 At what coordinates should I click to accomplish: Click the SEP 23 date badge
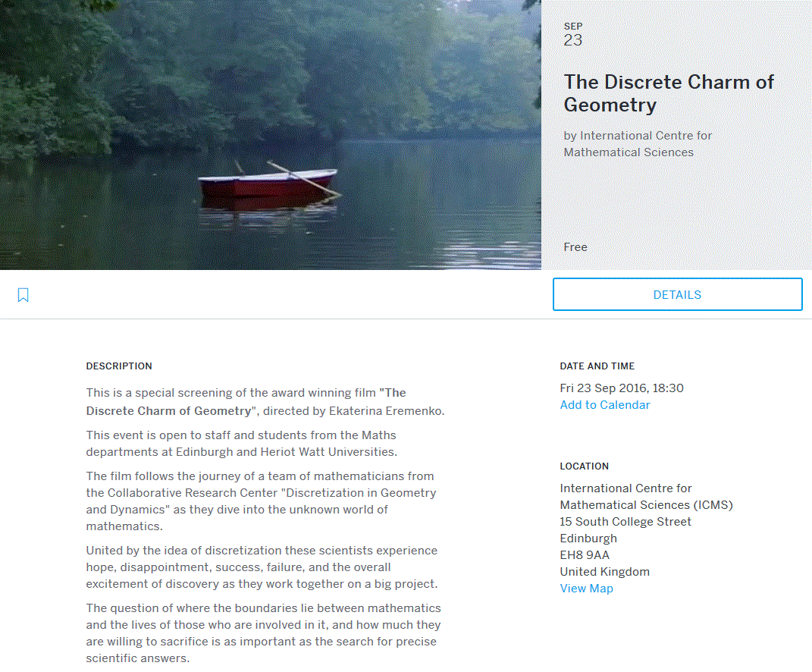573,35
